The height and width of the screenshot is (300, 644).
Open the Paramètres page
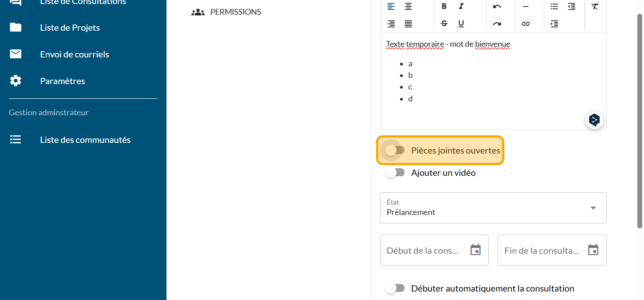(62, 81)
